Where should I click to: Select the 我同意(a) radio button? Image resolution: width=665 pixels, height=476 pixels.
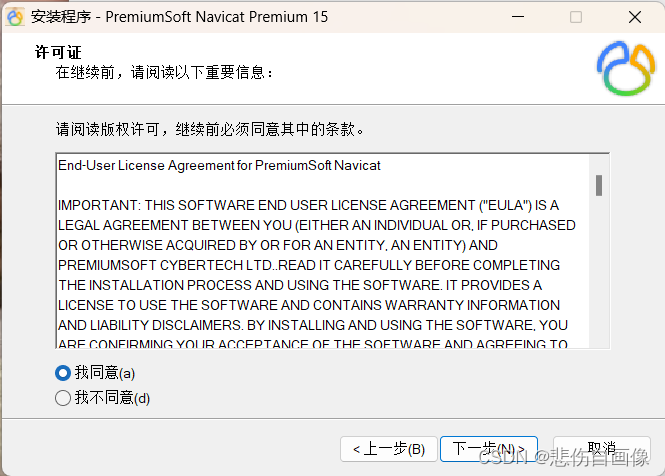[x=63, y=373]
